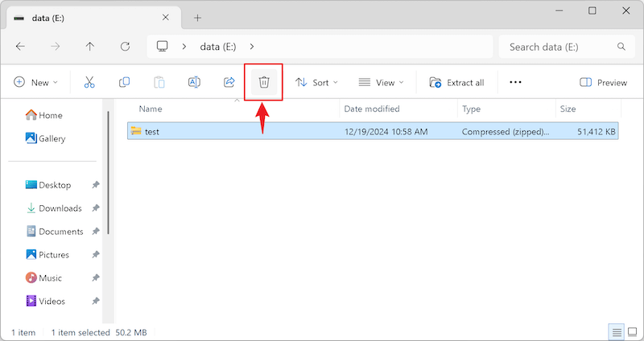
Task: Unpin Desktop using its pin icon
Action: pos(96,185)
